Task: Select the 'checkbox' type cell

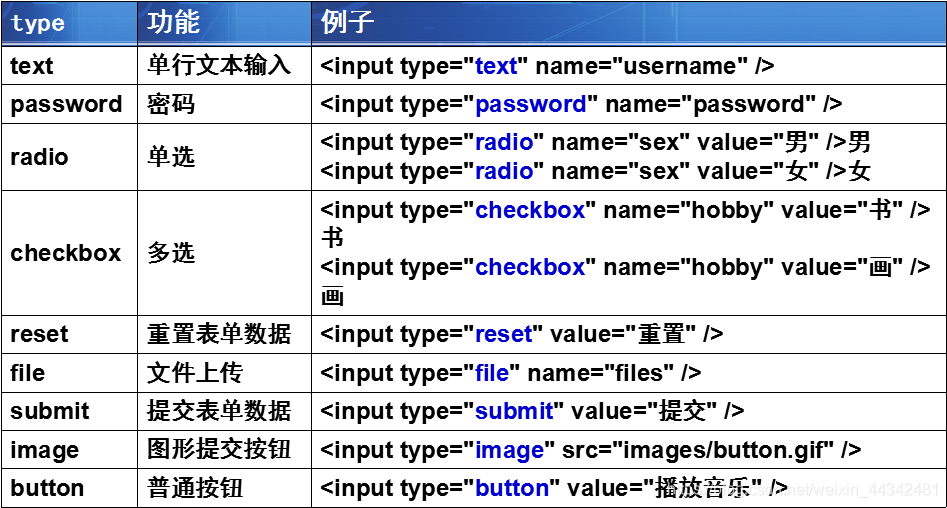Action: (69, 253)
